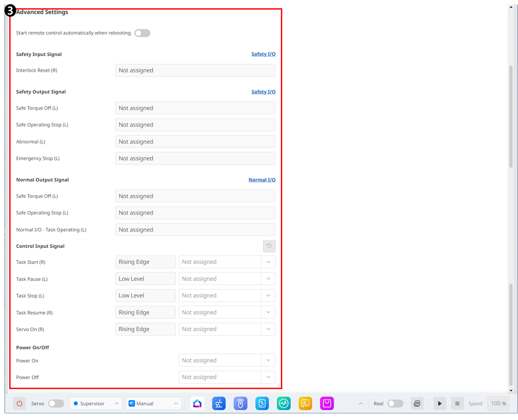Reset Control Input Signal settings

[269, 246]
